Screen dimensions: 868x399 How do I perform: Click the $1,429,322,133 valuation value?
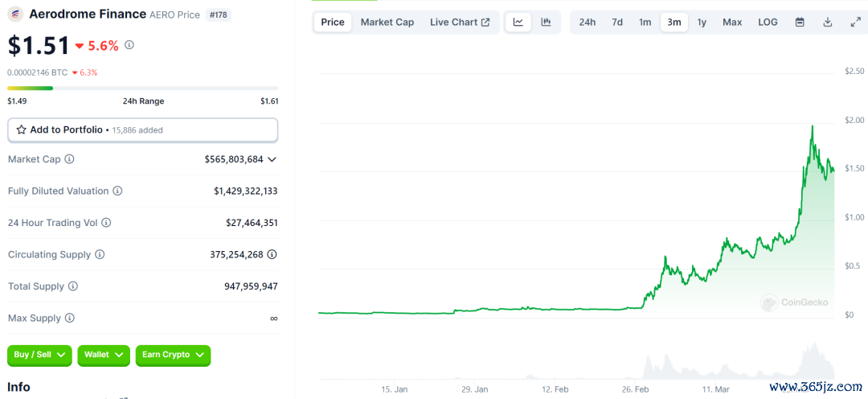(x=246, y=191)
